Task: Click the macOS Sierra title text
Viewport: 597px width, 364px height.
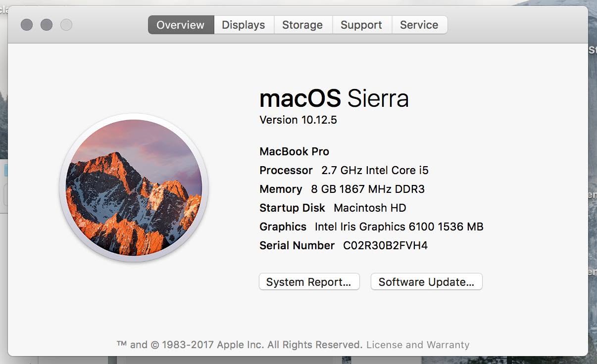Action: [x=334, y=98]
